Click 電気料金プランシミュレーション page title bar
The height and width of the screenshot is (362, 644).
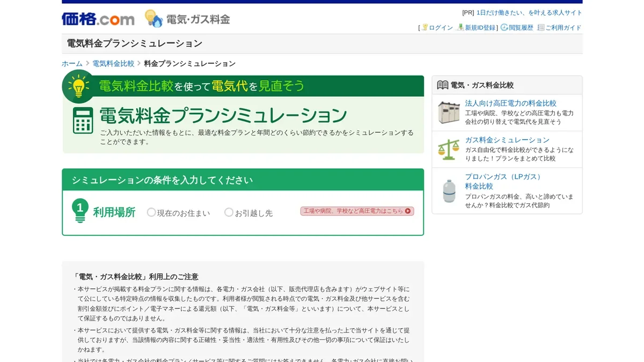pyautogui.click(x=322, y=44)
